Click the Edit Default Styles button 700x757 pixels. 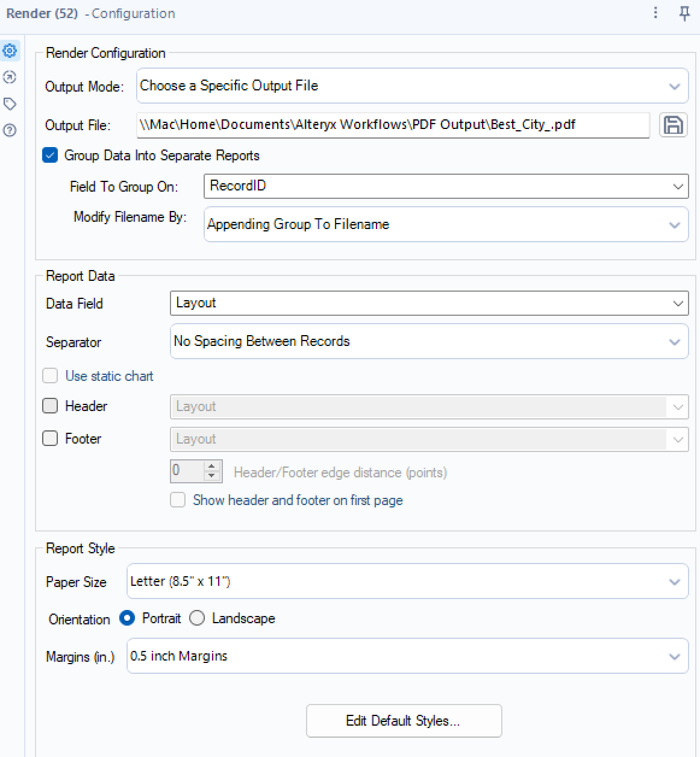(404, 721)
